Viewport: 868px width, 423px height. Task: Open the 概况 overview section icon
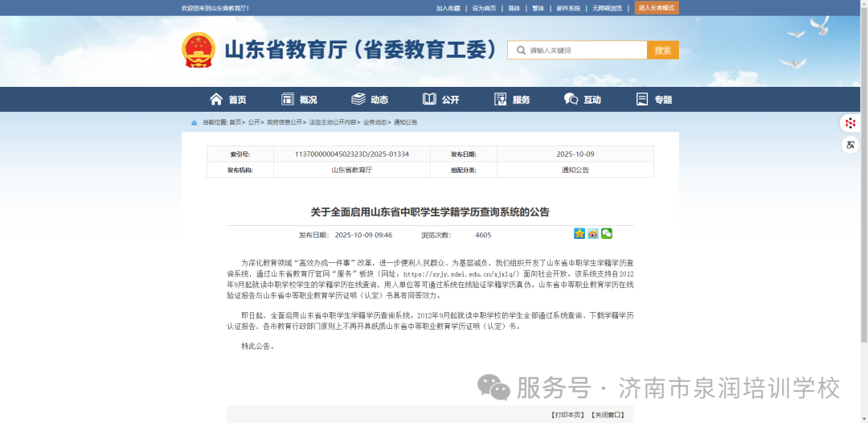(x=287, y=99)
